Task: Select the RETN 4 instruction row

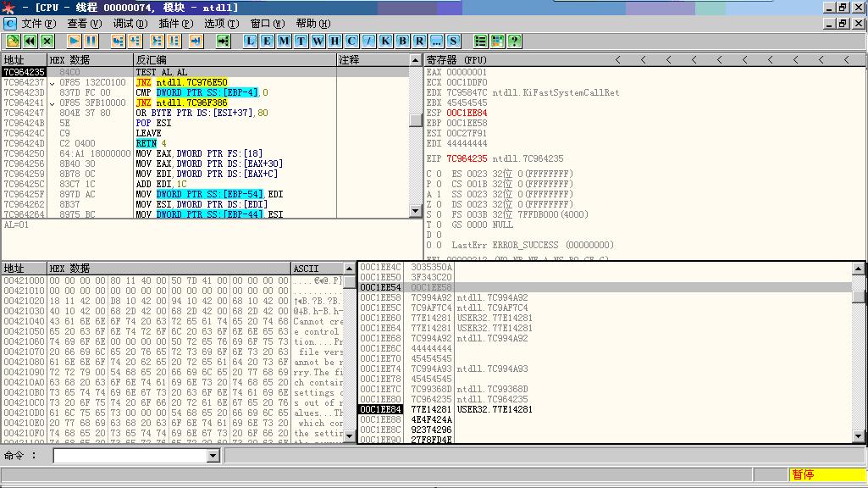Action: pos(207,143)
